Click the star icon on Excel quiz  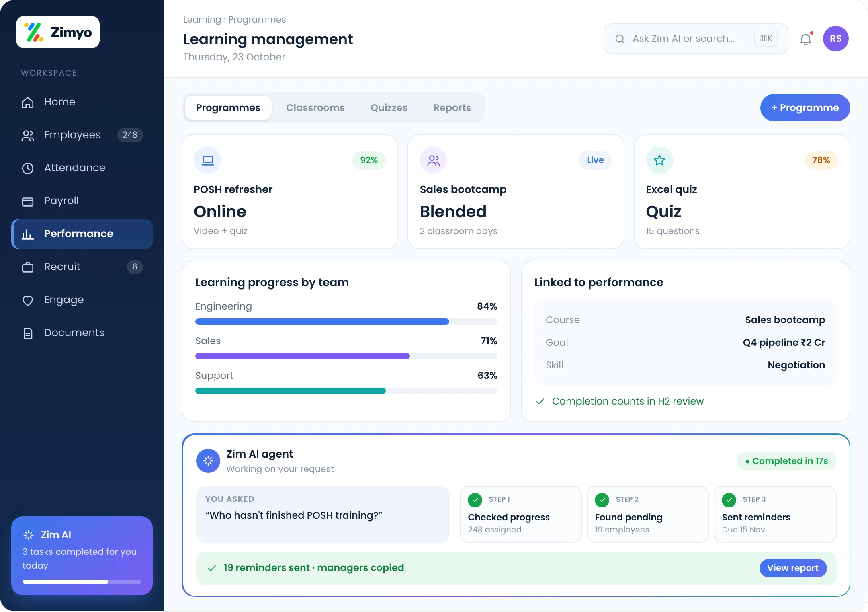tap(659, 160)
